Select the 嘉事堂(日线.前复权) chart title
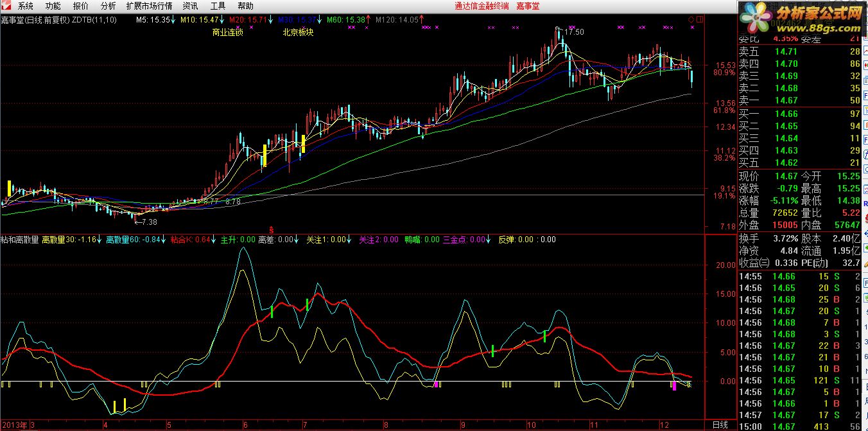 point(35,20)
